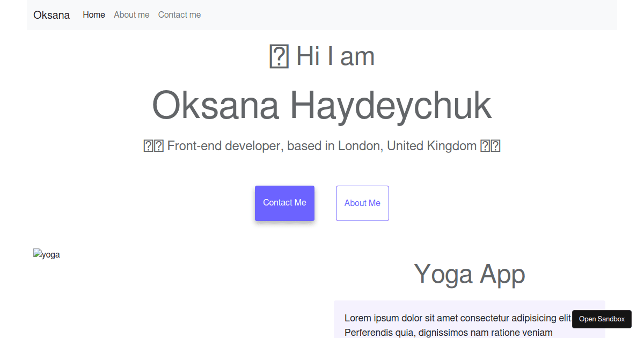Screen dimensions: 644x338
Task: Click the outlined About Me button
Action: click(362, 203)
